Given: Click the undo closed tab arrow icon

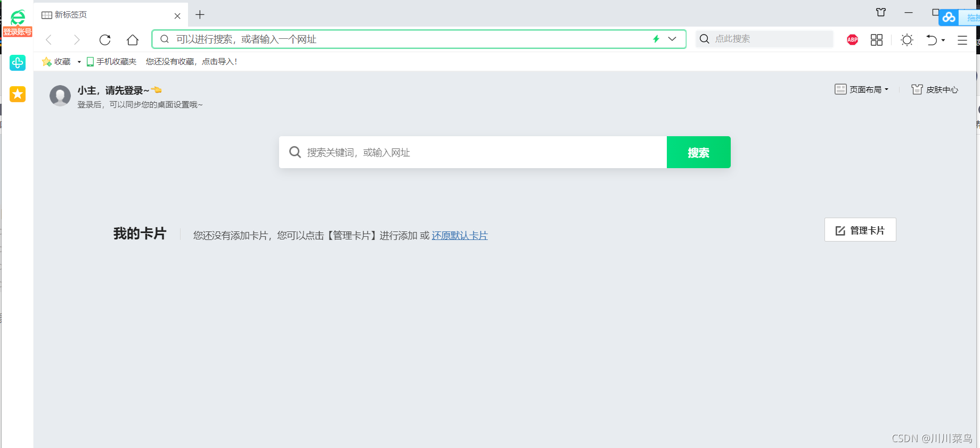Looking at the screenshot, I should [932, 40].
